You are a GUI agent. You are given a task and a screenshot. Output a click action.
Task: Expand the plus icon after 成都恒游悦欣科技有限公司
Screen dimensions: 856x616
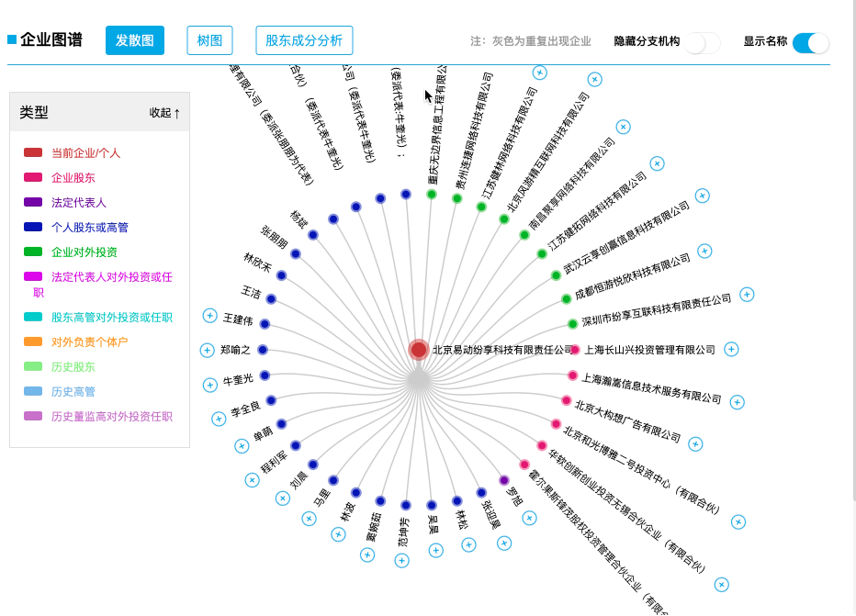pyautogui.click(x=704, y=251)
